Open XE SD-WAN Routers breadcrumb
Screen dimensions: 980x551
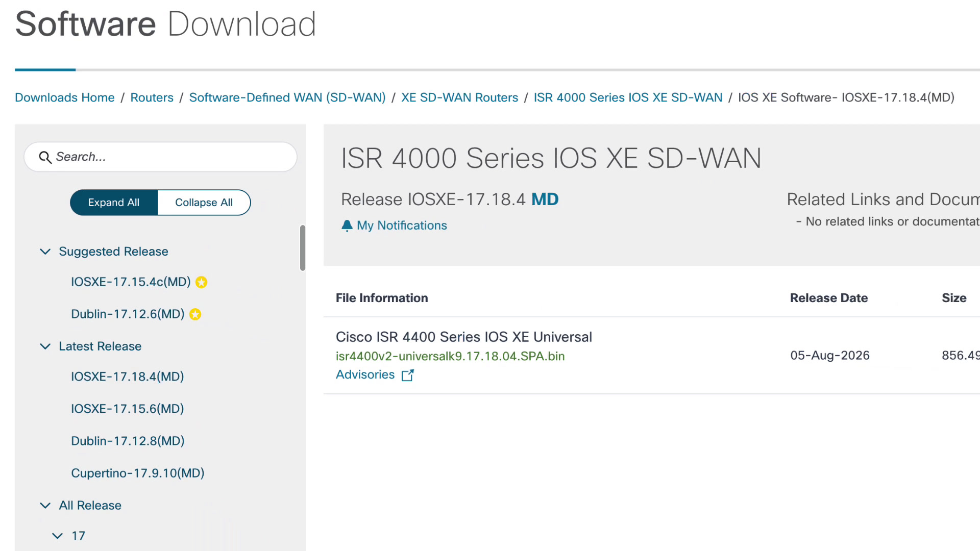click(459, 97)
